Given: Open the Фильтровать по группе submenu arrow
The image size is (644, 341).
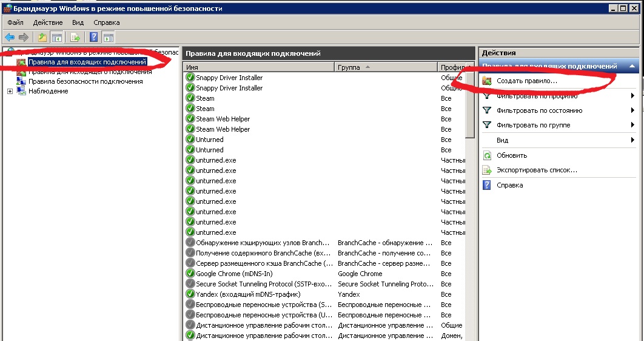Looking at the screenshot, I should point(632,125).
